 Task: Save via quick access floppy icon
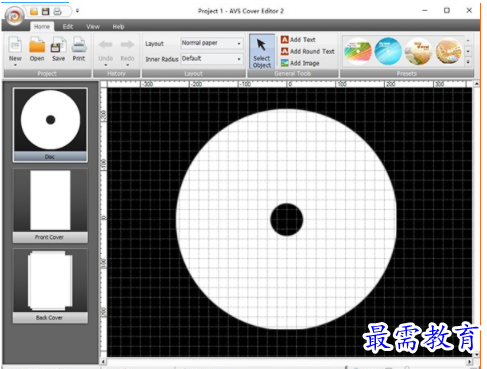pos(46,12)
